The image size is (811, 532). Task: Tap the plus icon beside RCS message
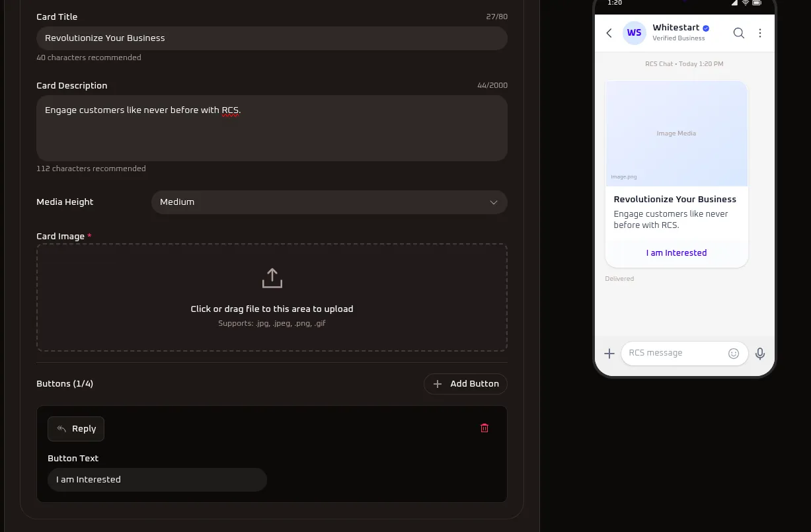(609, 354)
